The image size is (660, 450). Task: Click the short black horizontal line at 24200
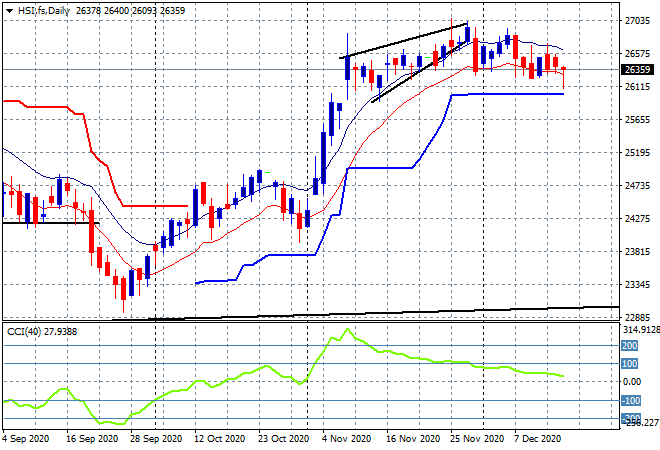coord(51,223)
